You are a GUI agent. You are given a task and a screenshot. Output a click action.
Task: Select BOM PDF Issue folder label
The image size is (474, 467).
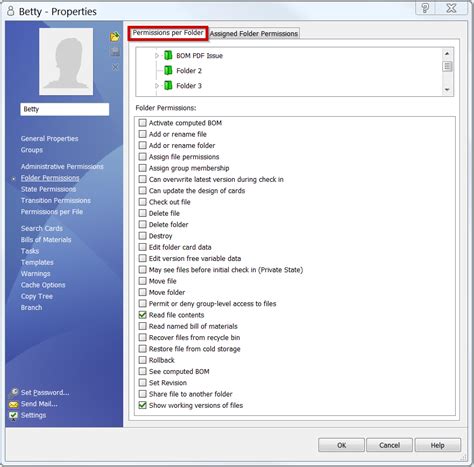coord(199,56)
